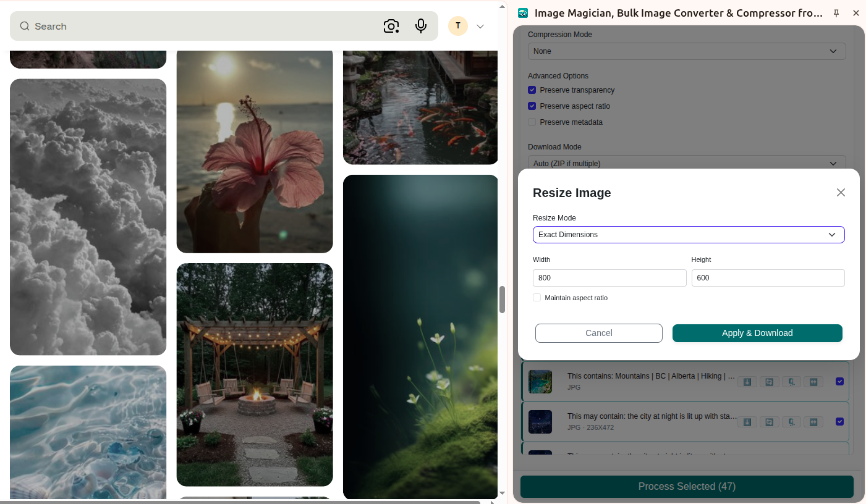Compress icon on the city at night row
The image size is (866, 504).
click(x=791, y=422)
